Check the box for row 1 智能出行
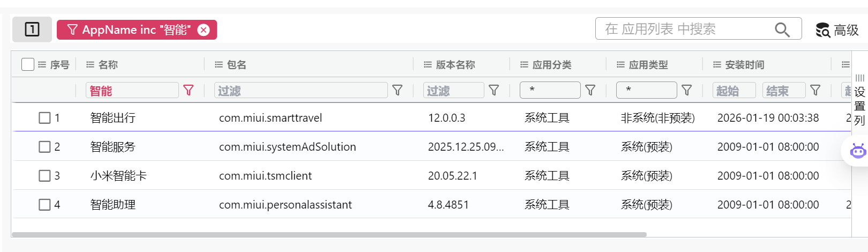Image resolution: width=868 pixels, height=252 pixels. point(44,118)
